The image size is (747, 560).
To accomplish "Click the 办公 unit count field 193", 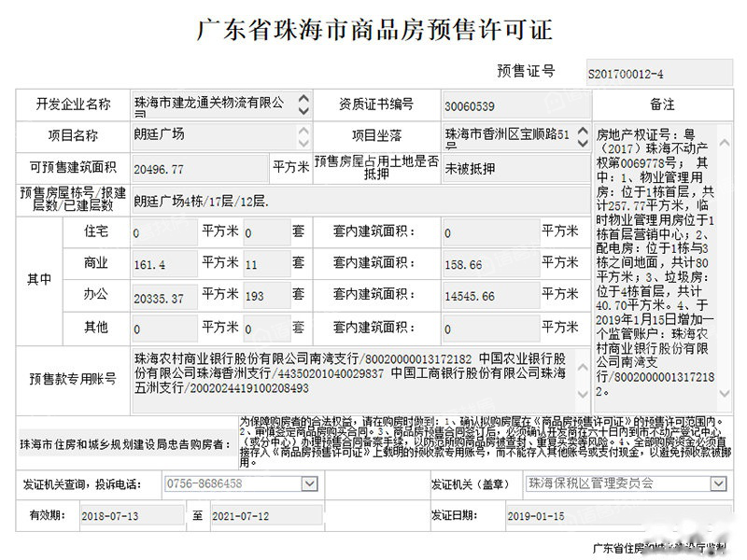I will coord(267,296).
